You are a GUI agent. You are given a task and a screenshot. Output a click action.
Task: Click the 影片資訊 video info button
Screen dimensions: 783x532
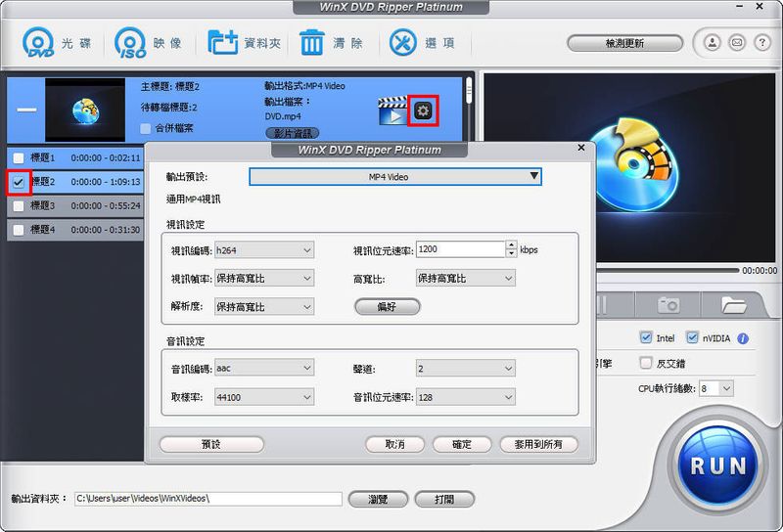(x=293, y=133)
